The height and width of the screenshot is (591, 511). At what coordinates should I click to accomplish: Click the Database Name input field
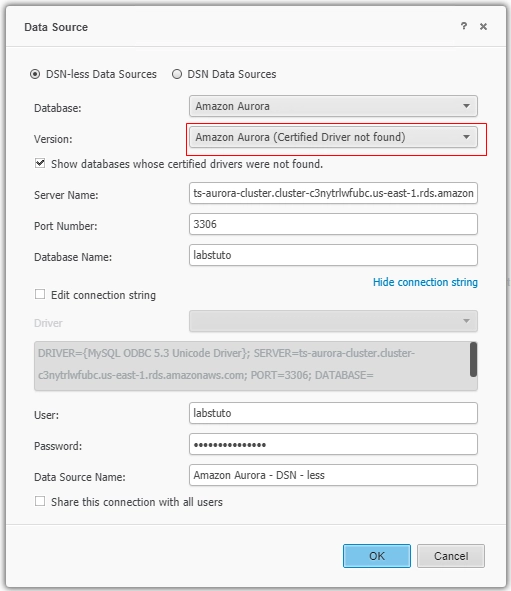pos(333,255)
